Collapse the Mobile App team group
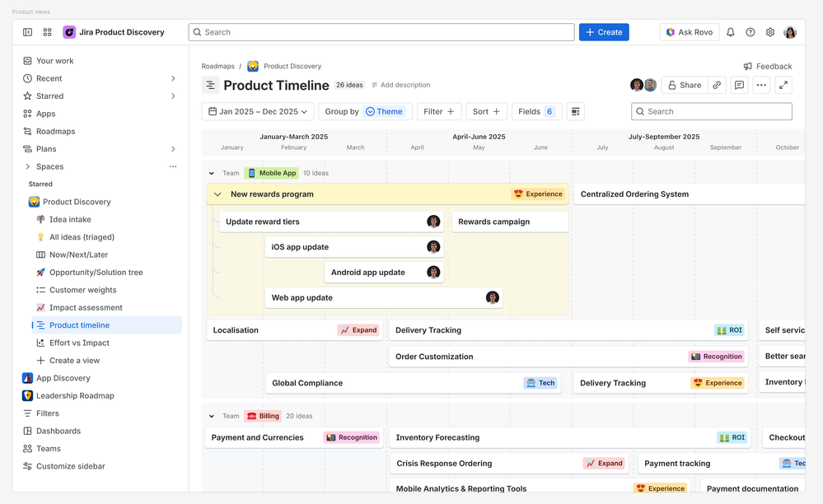 coord(212,173)
